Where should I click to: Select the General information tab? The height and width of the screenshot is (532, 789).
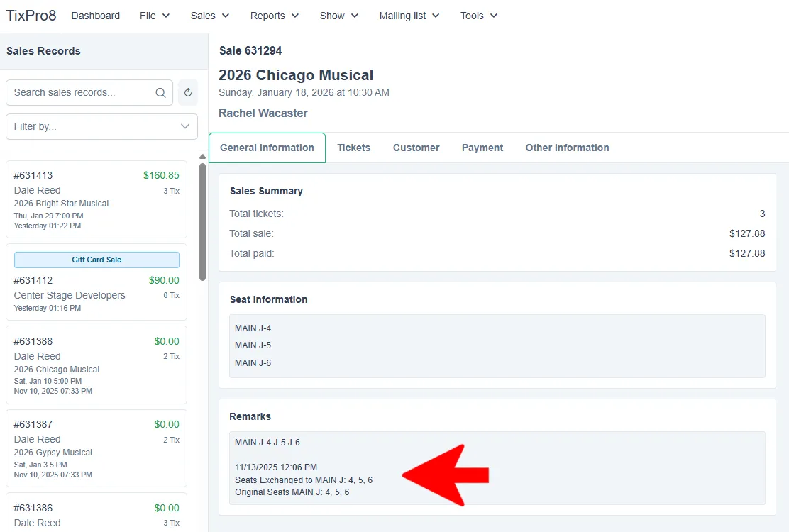(x=267, y=148)
